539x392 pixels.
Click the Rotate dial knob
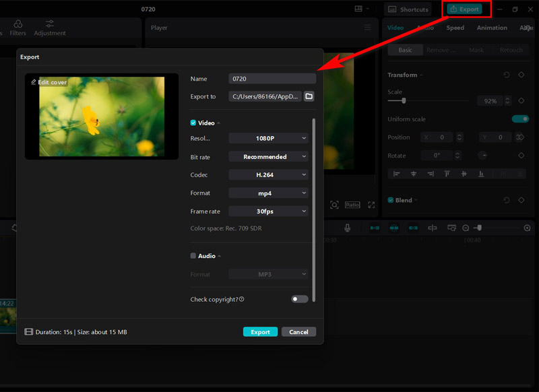pos(482,156)
